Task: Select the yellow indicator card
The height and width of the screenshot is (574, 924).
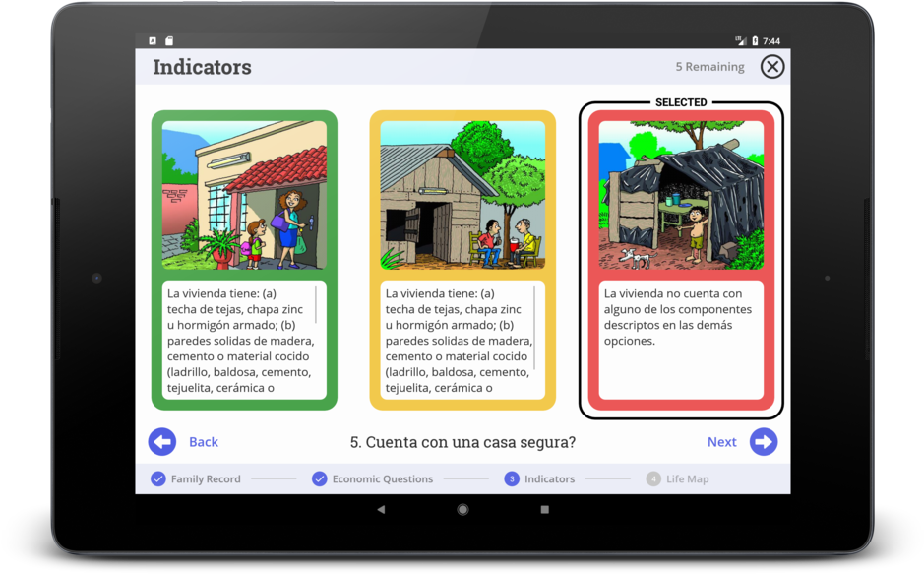Action: click(x=462, y=260)
